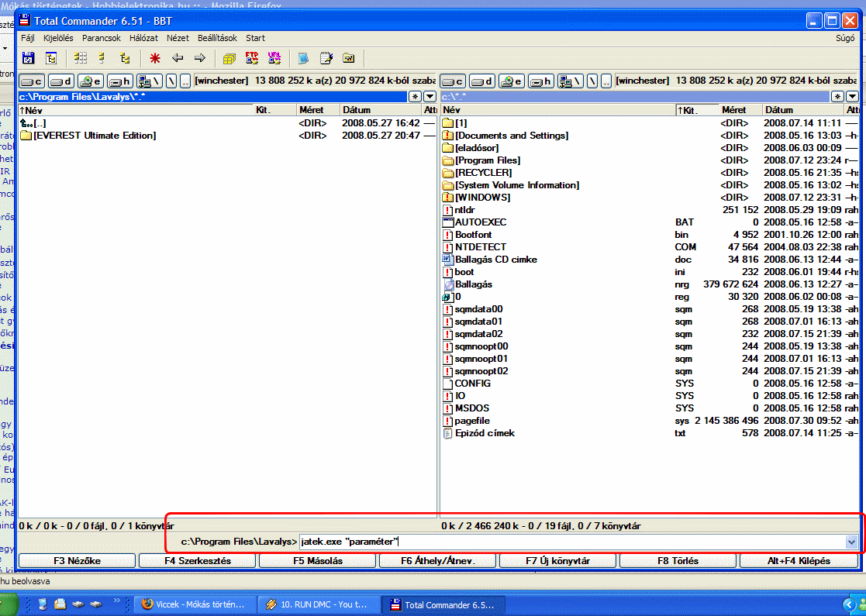Select drive d in the left panel
Screen dimensions: 866x616
[x=60, y=81]
